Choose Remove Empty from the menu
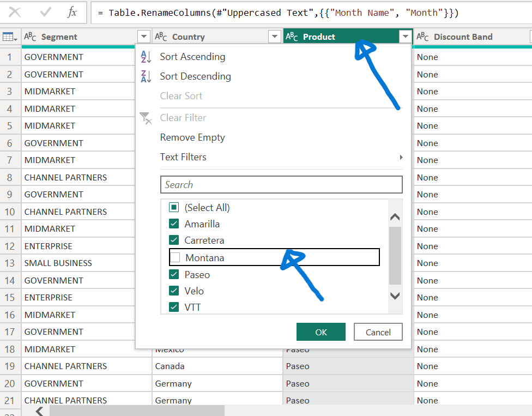Screen dimensions: 532x416 tap(192, 137)
